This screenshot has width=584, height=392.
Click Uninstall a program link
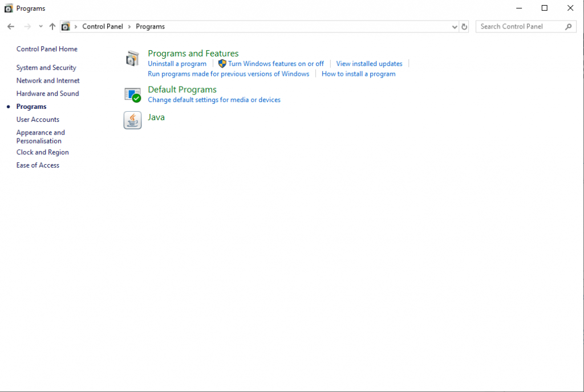(177, 64)
